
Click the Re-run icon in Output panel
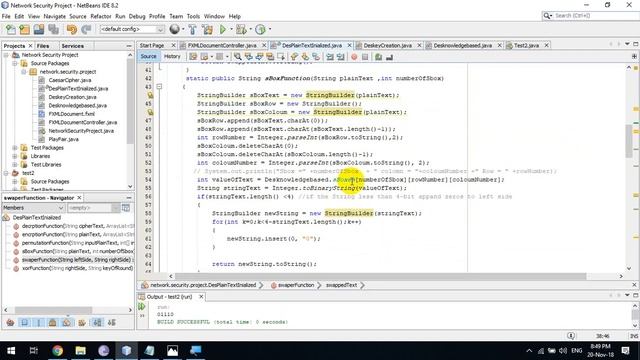tap(142, 307)
